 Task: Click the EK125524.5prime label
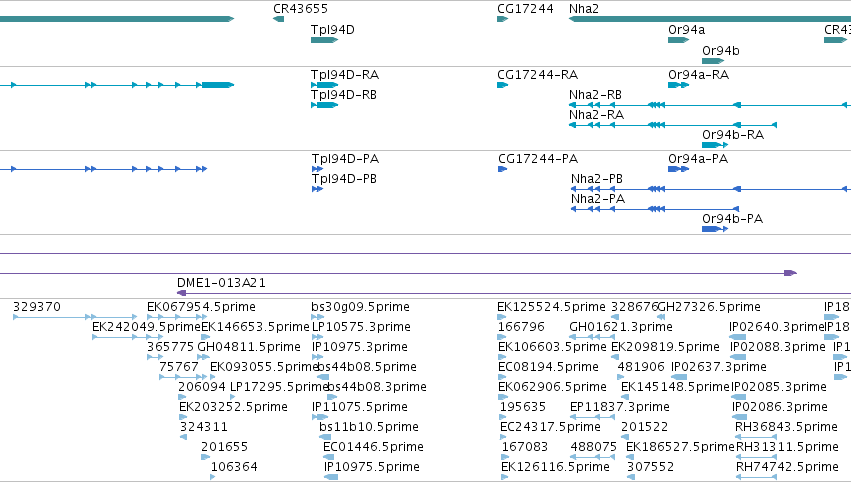551,307
